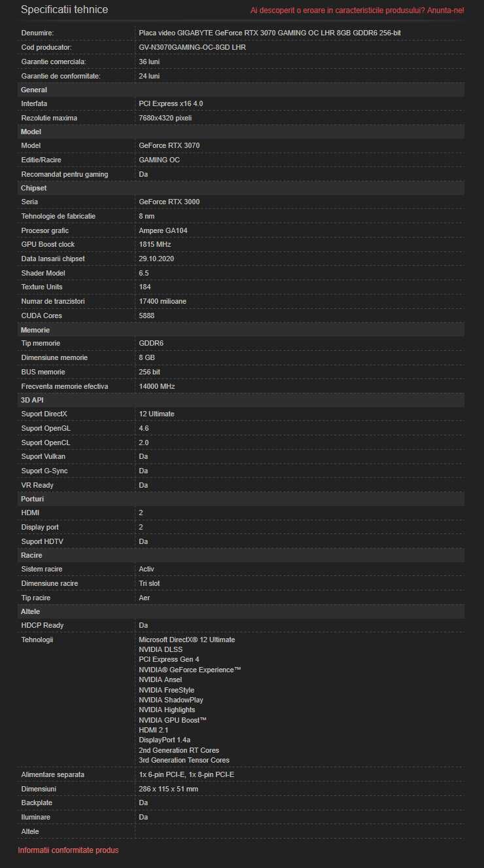Screen dimensions: 484x868
Task: Click the 'Racire' section header
Action: click(x=241, y=555)
